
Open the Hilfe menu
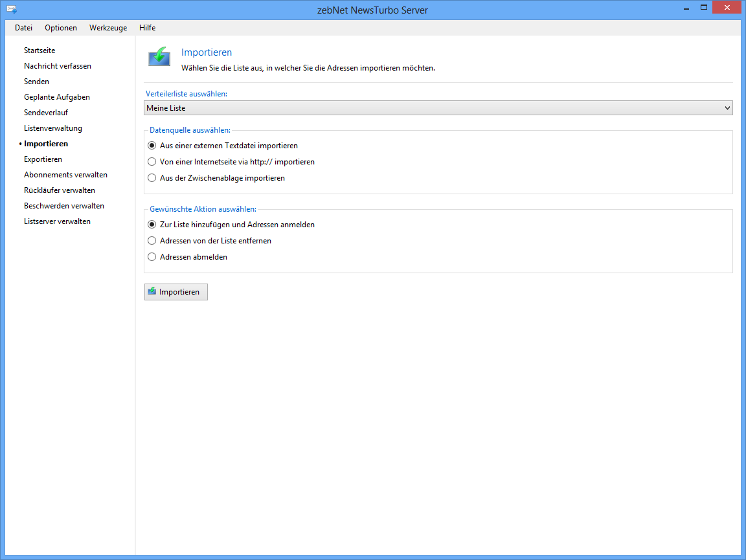point(147,28)
